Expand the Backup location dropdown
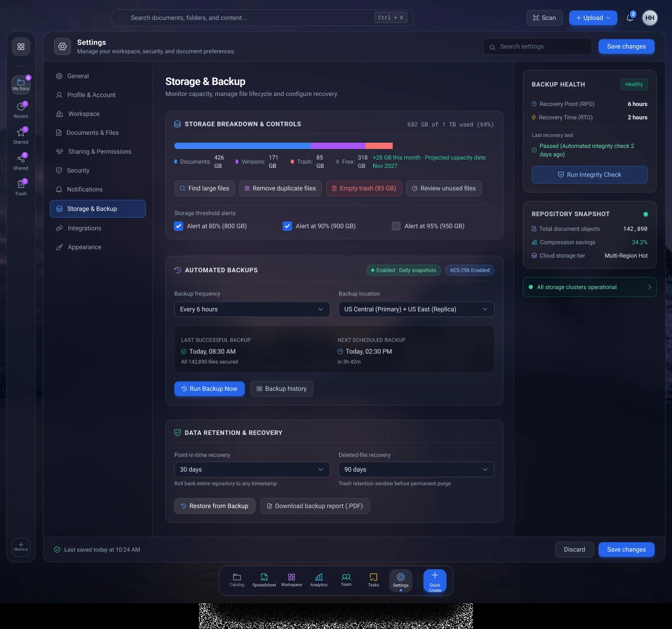Screen dimensions: 672x629 416,309
